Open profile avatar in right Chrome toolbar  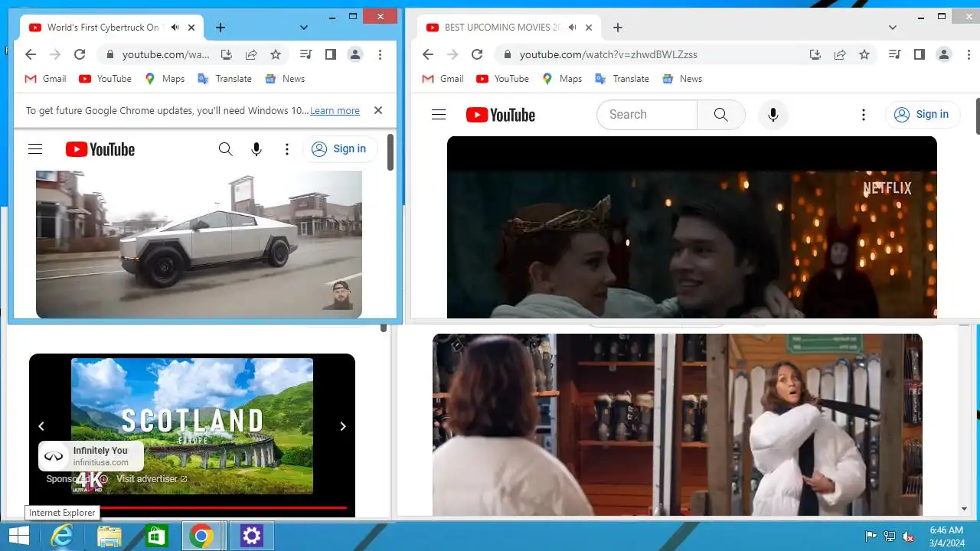[944, 54]
